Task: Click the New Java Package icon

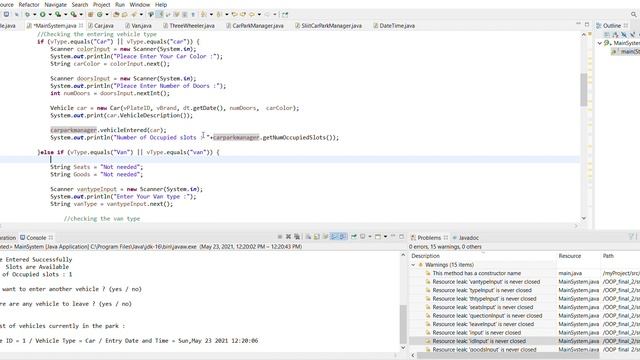Action: tap(90, 14)
